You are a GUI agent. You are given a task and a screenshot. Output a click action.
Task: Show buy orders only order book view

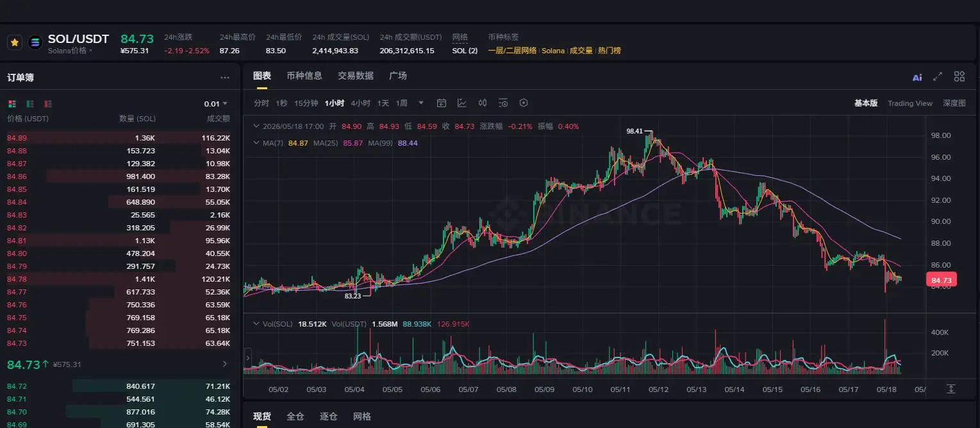30,104
